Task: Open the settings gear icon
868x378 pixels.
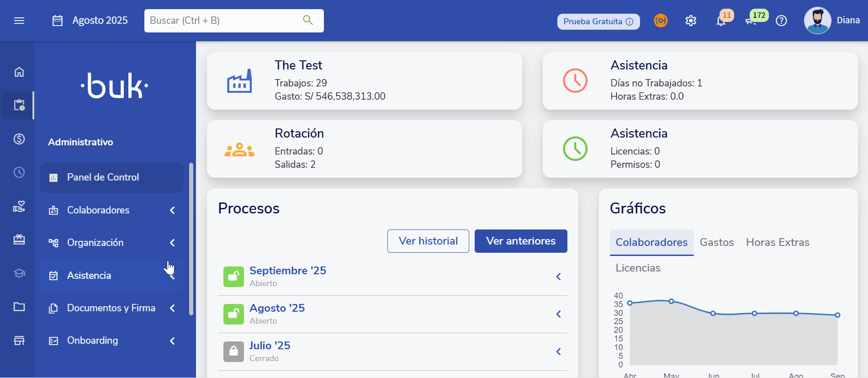Action: pos(691,21)
